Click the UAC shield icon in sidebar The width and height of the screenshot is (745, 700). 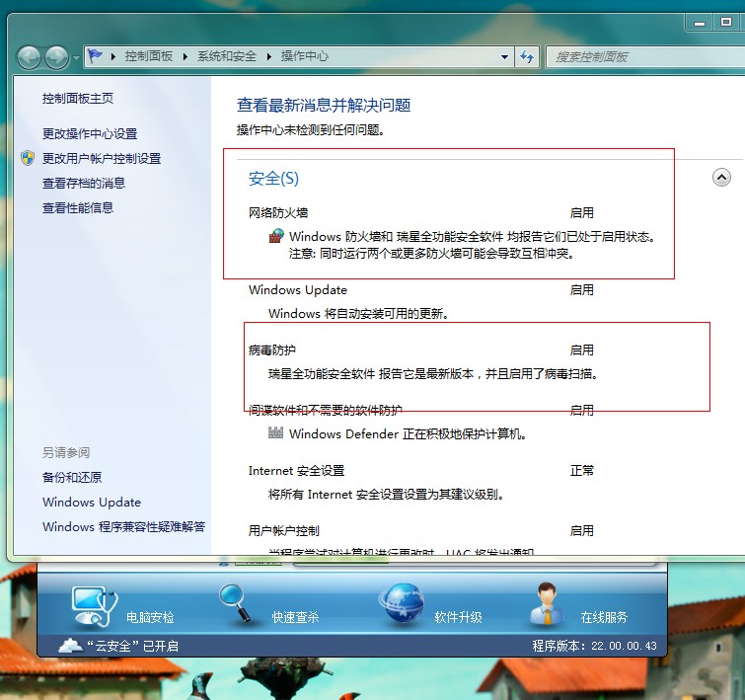point(28,158)
